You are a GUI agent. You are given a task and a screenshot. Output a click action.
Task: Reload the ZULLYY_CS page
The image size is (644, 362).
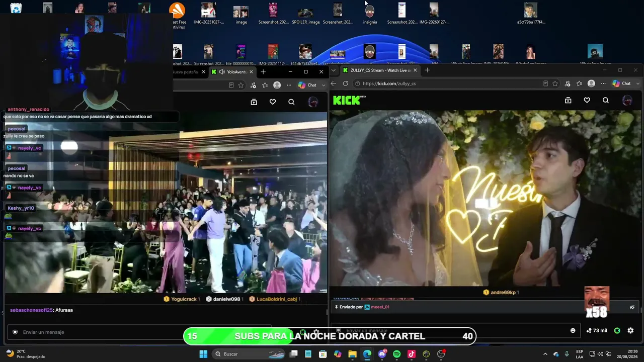click(x=345, y=83)
